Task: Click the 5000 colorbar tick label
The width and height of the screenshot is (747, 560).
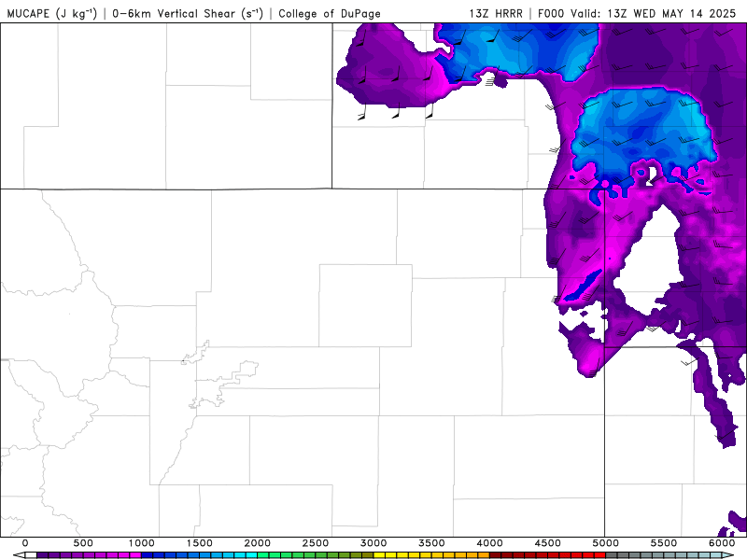Action: 605,543
